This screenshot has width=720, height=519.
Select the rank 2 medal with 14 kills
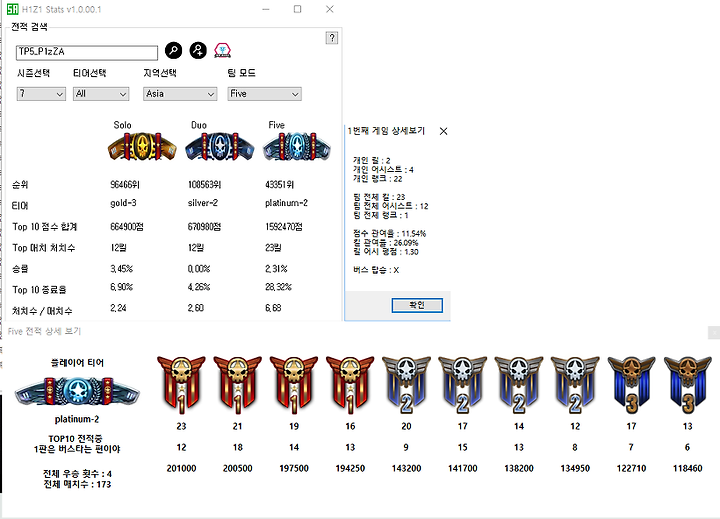click(x=519, y=385)
